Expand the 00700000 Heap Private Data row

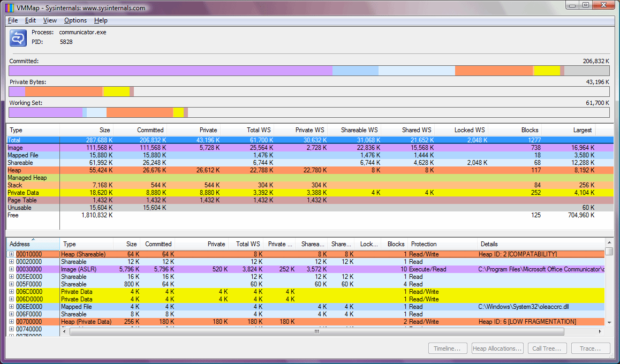[x=12, y=322]
